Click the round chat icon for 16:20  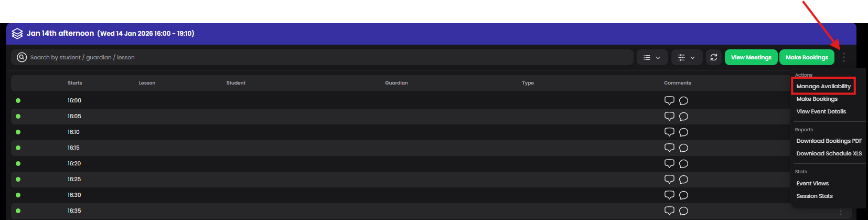pyautogui.click(x=683, y=163)
